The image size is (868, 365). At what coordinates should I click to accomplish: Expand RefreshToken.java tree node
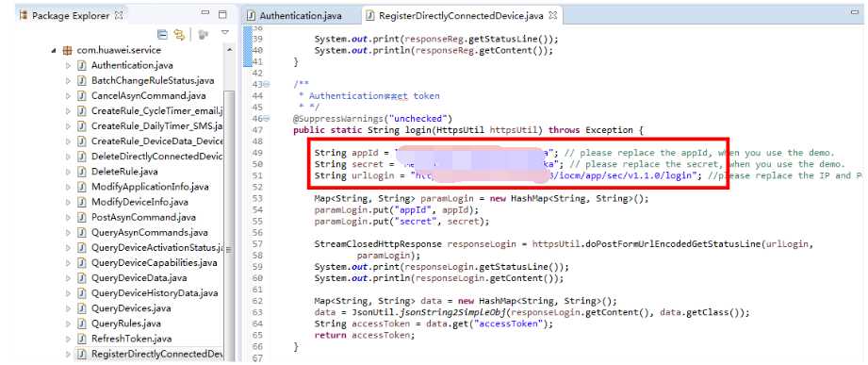click(68, 339)
